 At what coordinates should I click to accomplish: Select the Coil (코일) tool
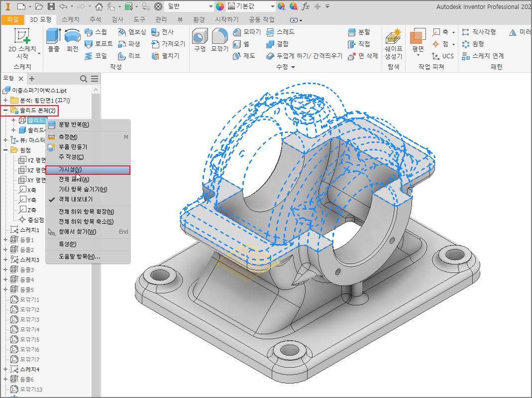pos(96,56)
